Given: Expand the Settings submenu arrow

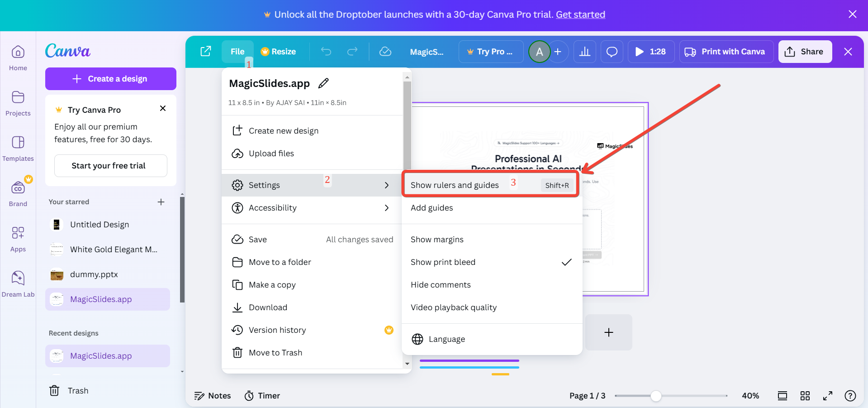Looking at the screenshot, I should click(x=386, y=185).
